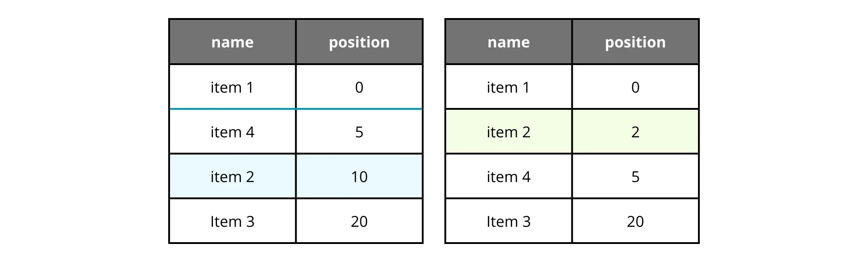Select "item 4" cell in the left table
Viewport: 868px width, 253px height.
pyautogui.click(x=232, y=132)
